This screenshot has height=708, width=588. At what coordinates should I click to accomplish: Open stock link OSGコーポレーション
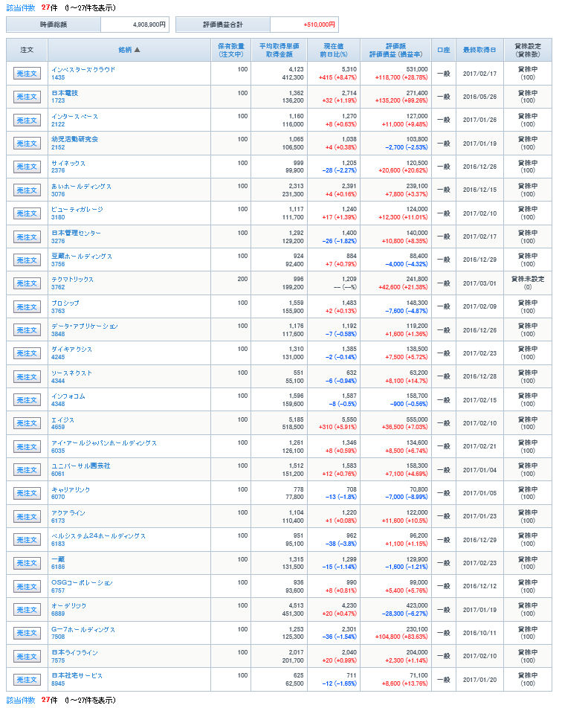pos(82,582)
